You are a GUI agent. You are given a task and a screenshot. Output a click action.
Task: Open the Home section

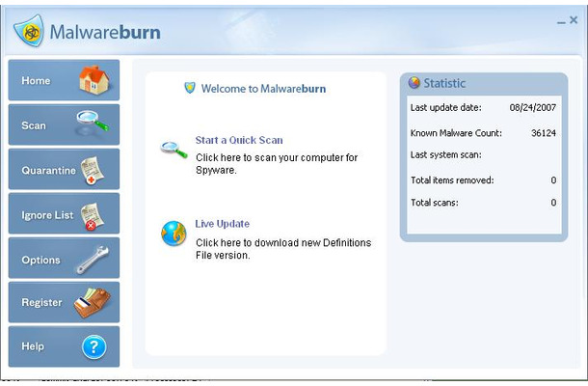[65, 80]
